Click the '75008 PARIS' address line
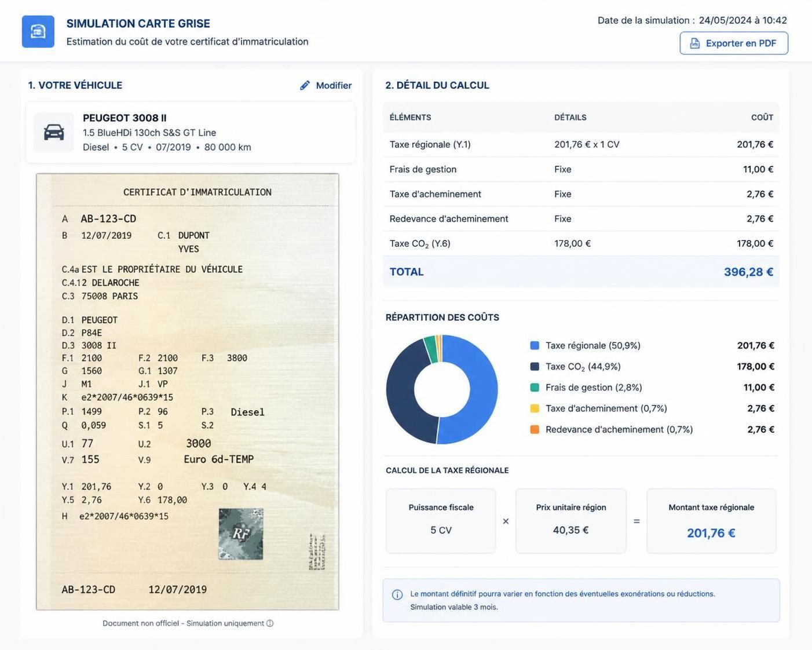812x650 pixels. coord(109,296)
